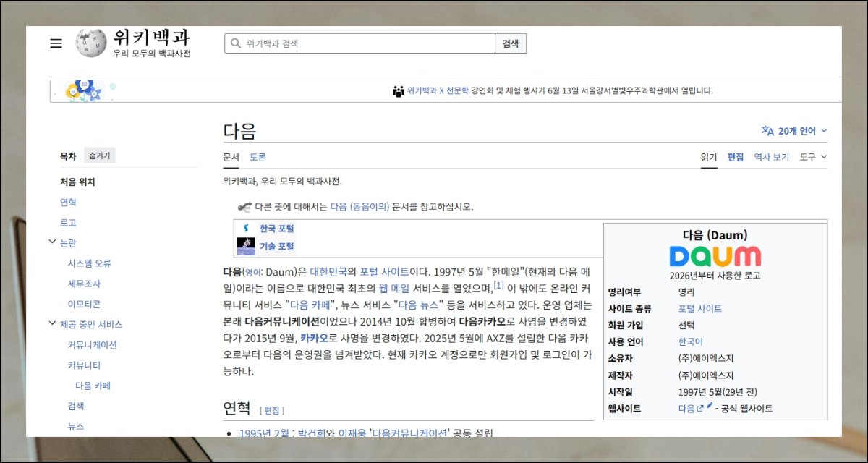Open the 다음 (동음이의) disambiguation link
The height and width of the screenshot is (463, 868).
tap(360, 206)
